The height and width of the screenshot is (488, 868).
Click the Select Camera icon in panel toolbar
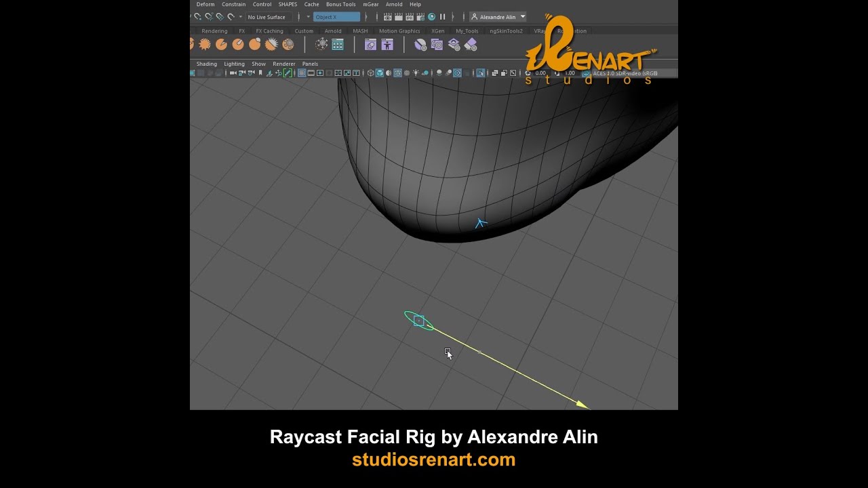[233, 73]
